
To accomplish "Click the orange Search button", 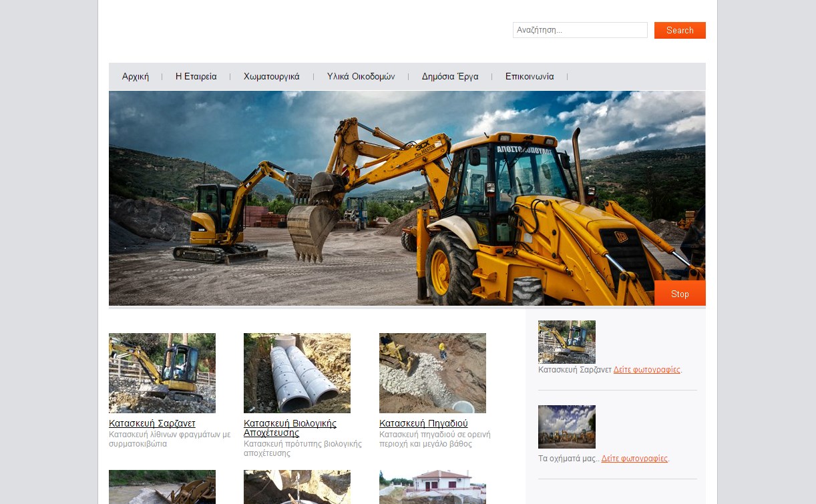I will tap(680, 30).
